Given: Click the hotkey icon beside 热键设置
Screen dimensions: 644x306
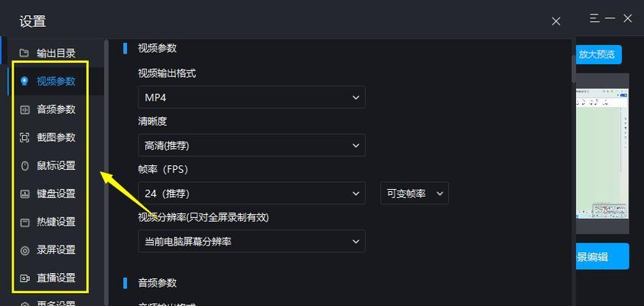Looking at the screenshot, I should coord(24,222).
